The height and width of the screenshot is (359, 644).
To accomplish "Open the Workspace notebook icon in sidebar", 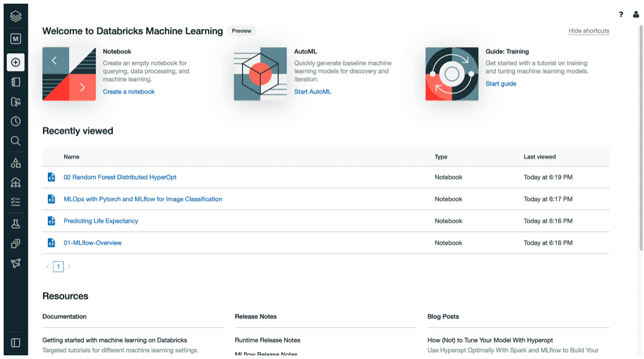I will (16, 82).
